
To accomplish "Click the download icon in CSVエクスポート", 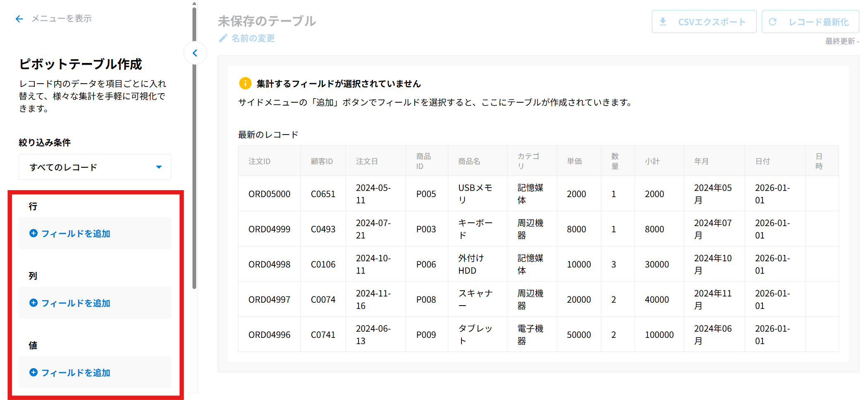I will coord(663,22).
